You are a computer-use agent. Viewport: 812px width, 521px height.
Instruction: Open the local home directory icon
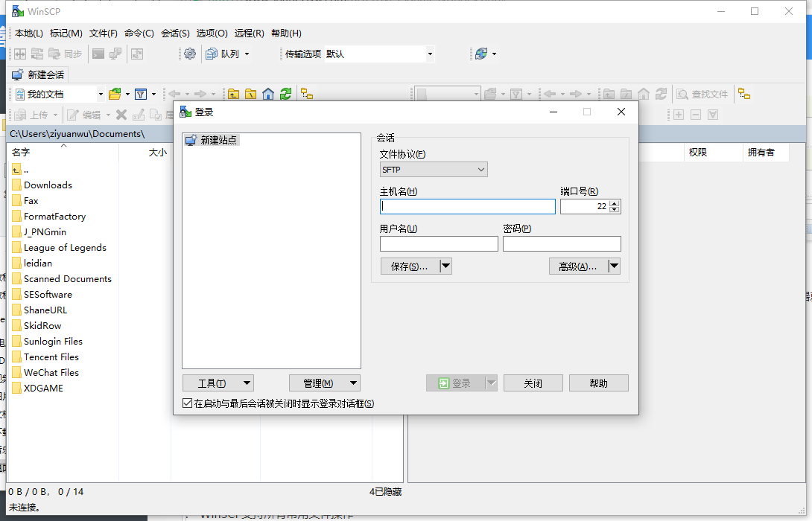pyautogui.click(x=267, y=93)
